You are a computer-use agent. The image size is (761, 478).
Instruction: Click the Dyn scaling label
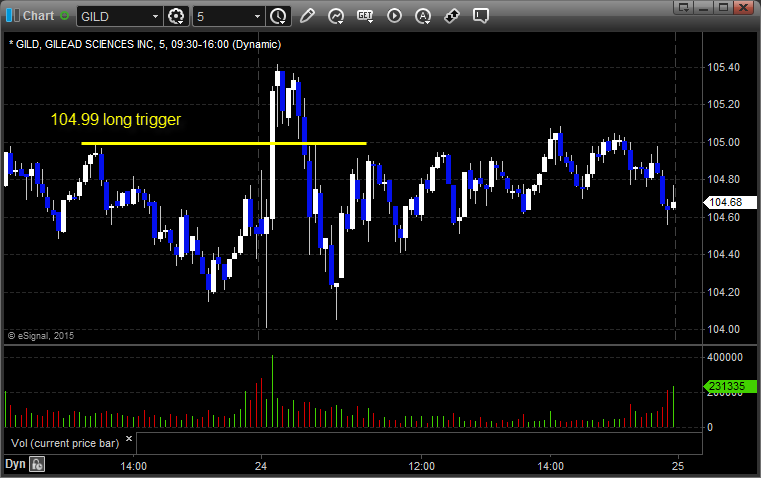pyautogui.click(x=15, y=464)
